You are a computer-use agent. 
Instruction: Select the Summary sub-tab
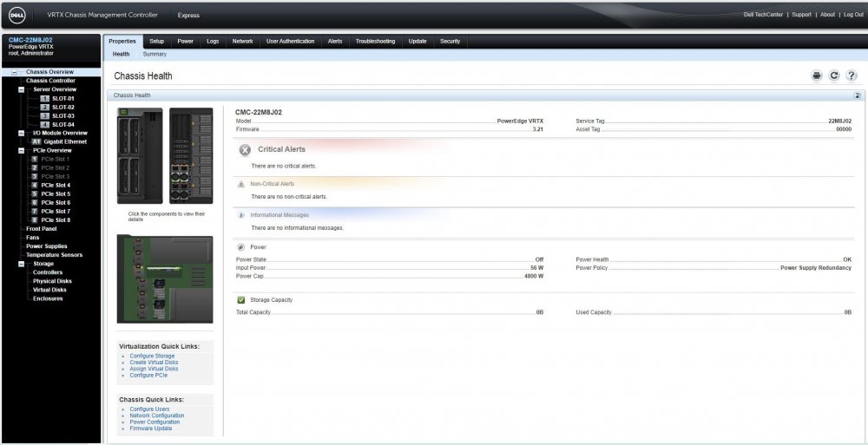155,55
